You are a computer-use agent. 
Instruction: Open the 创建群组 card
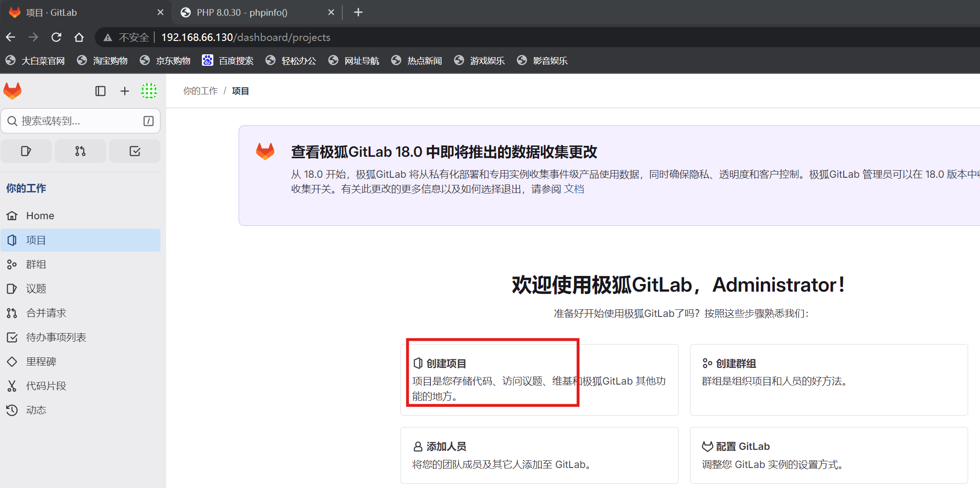pyautogui.click(x=829, y=380)
